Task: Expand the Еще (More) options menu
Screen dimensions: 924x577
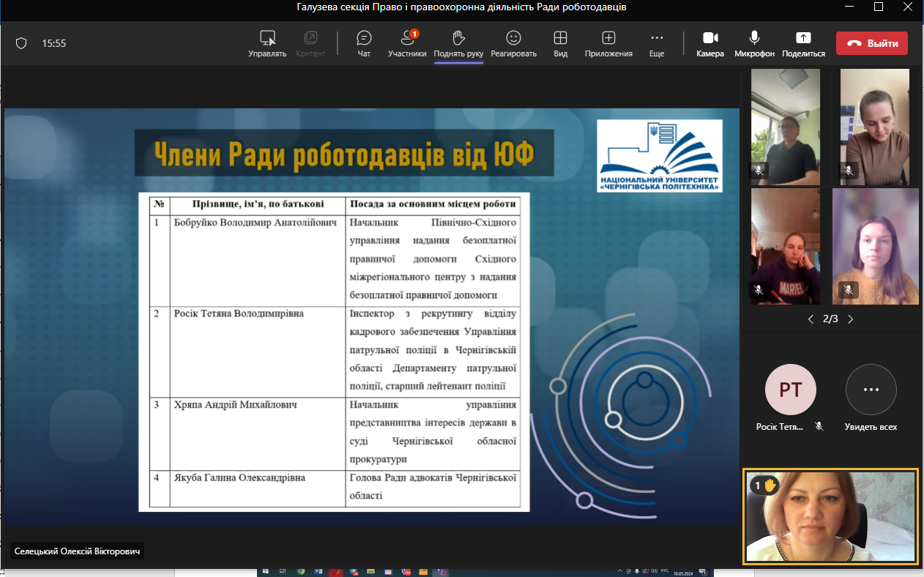Action: tap(657, 43)
